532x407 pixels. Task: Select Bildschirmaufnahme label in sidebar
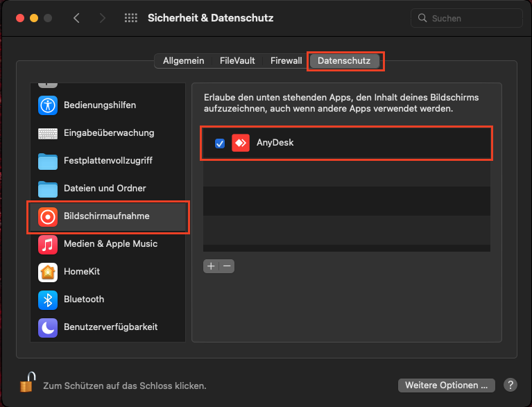click(107, 216)
